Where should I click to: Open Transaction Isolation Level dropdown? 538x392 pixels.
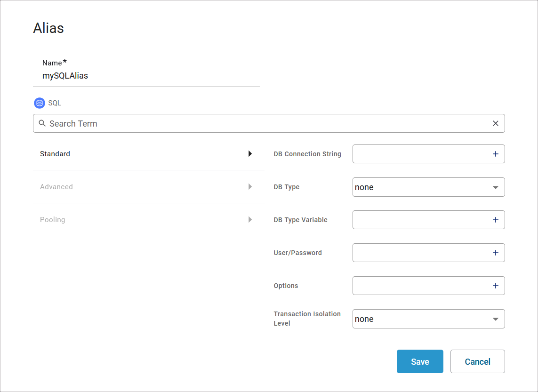pos(428,319)
